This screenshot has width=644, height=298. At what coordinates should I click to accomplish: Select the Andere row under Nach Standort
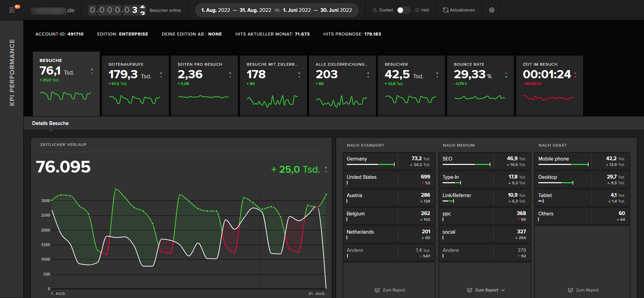[x=389, y=253]
